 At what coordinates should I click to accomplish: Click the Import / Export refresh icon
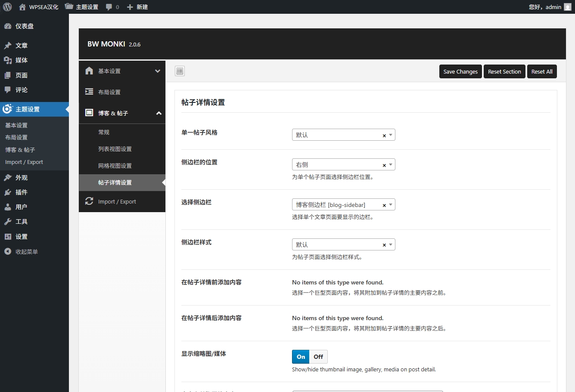pos(89,201)
